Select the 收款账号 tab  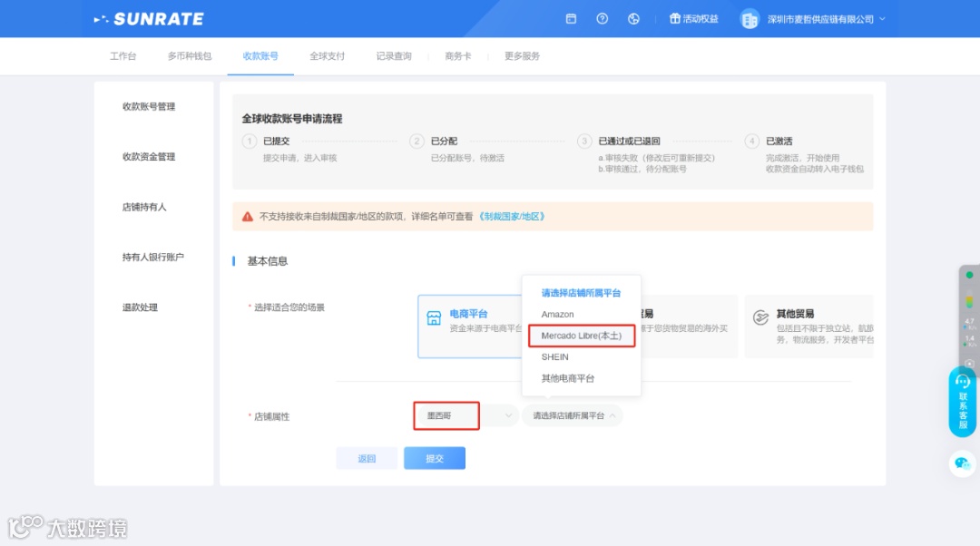pyautogui.click(x=260, y=56)
